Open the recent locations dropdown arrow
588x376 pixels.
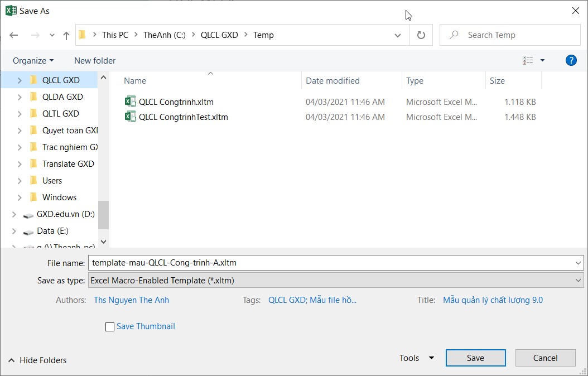[x=52, y=35]
